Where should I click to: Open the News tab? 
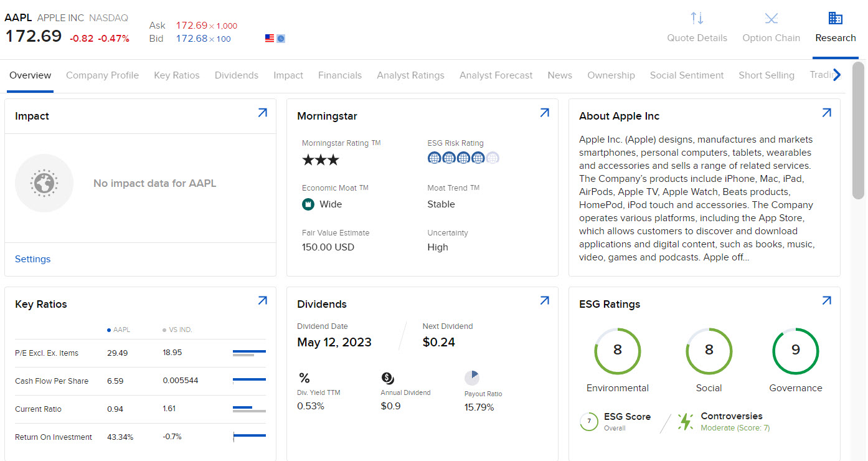click(x=560, y=75)
